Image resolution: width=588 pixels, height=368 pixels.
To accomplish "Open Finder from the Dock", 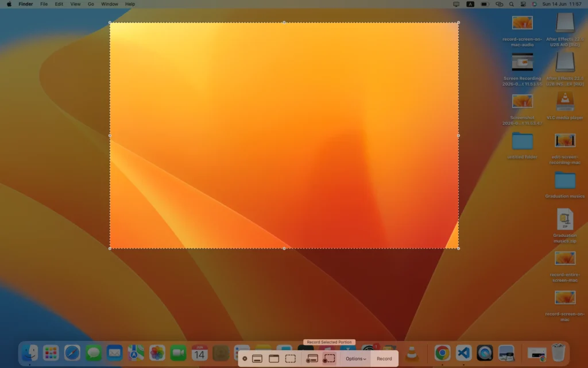I will (x=30, y=353).
